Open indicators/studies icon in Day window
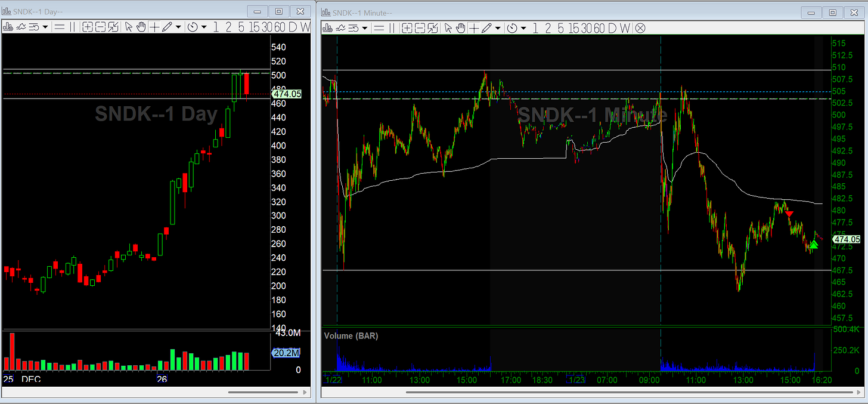This screenshot has height=404, width=868. pos(21,27)
